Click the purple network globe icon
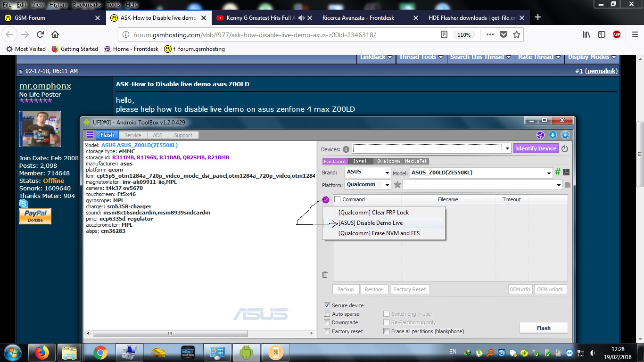This screenshot has height=362, width=644. pos(540,135)
